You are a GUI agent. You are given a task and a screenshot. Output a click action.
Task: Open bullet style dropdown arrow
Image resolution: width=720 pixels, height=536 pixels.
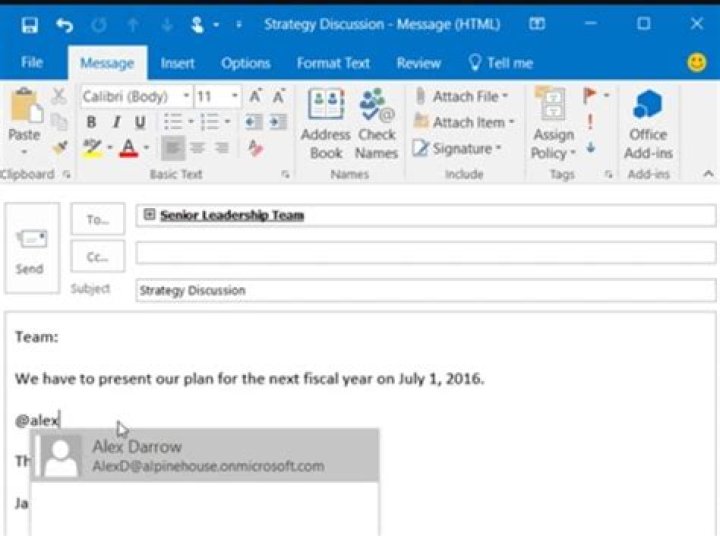pos(191,122)
